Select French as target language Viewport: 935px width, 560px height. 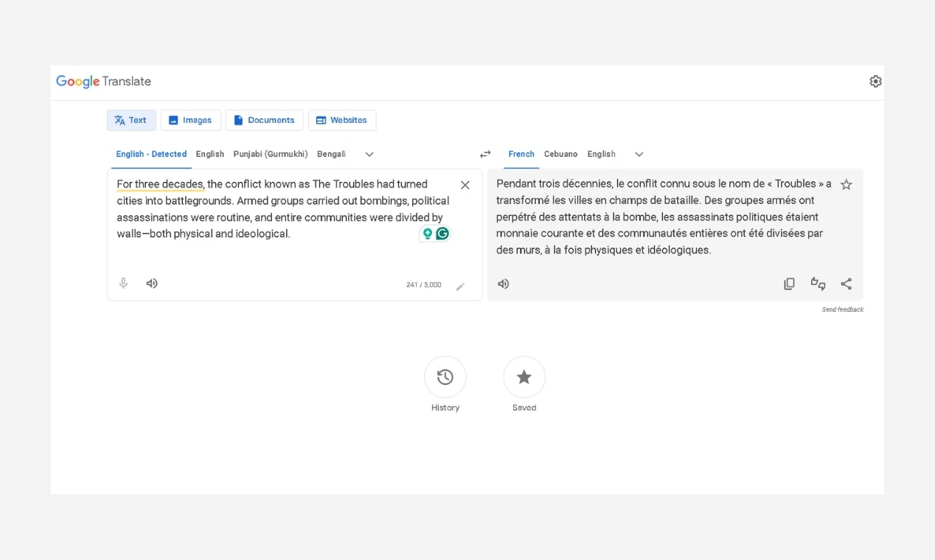[521, 154]
